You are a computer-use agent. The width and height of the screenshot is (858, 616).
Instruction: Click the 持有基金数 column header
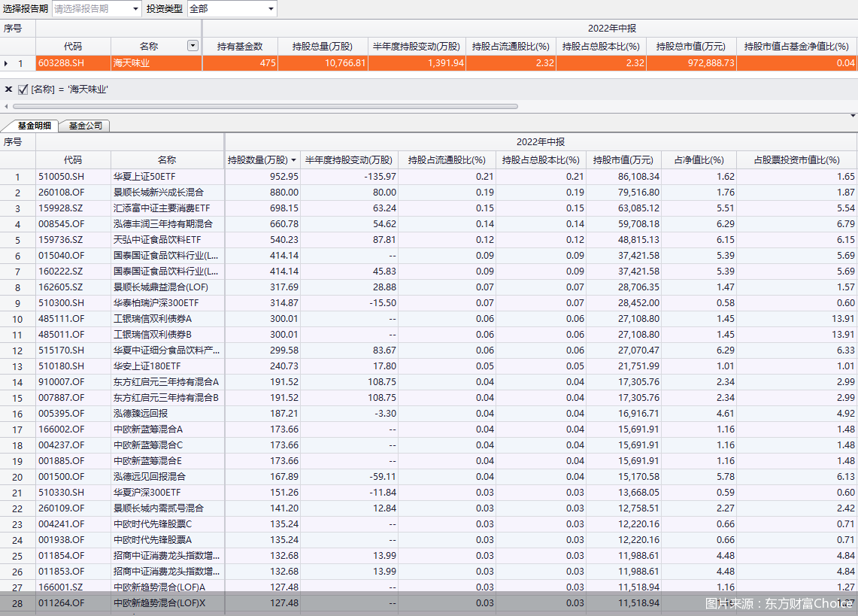tap(240, 46)
